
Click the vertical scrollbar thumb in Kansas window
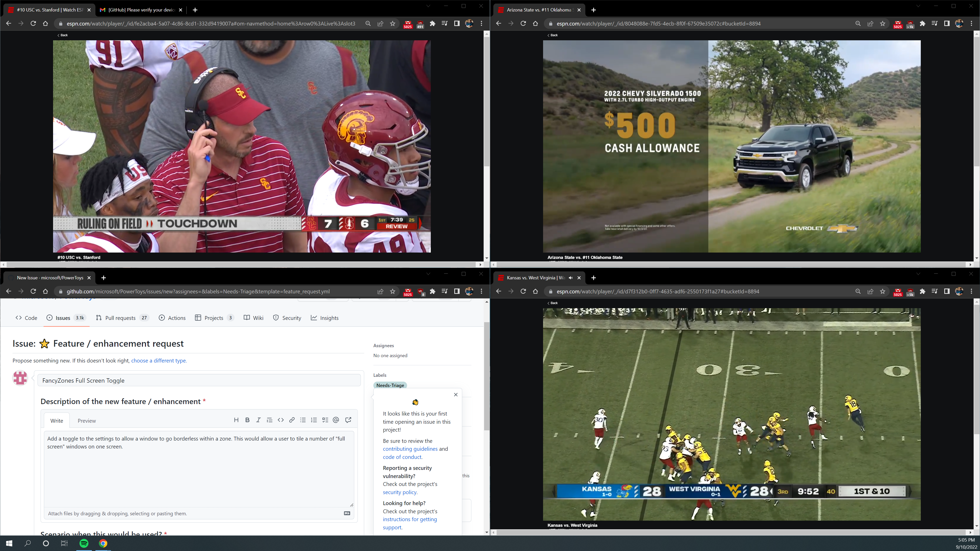click(x=977, y=369)
